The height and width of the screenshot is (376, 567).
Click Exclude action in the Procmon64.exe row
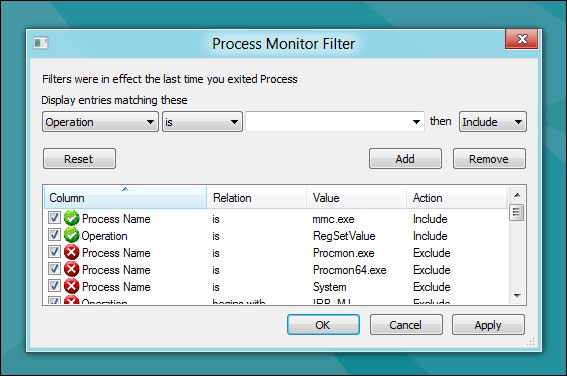(x=431, y=270)
